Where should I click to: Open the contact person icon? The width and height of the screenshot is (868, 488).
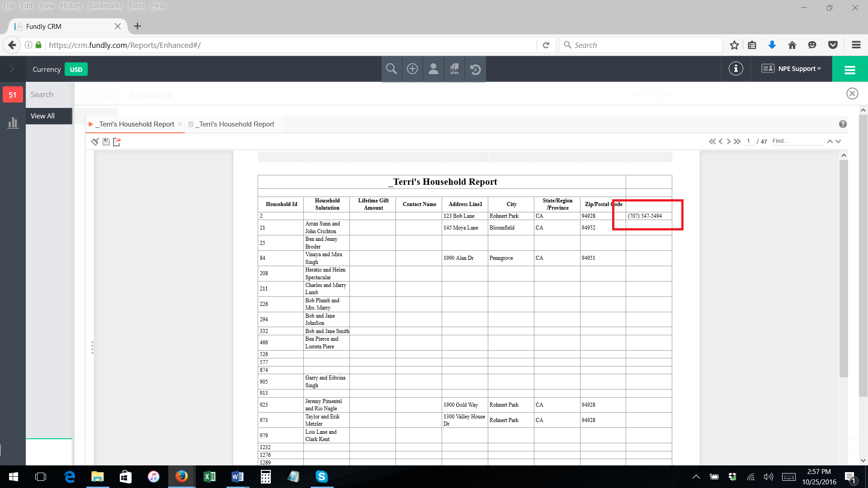pyautogui.click(x=433, y=69)
